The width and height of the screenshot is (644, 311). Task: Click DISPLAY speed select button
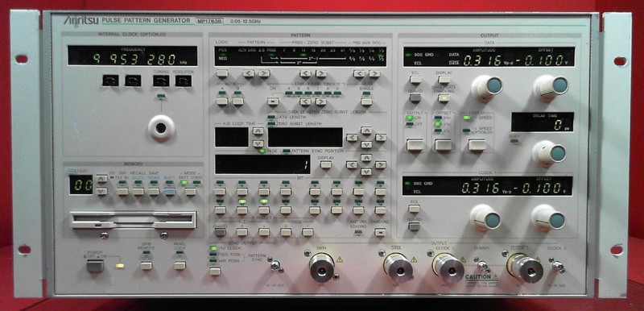pyautogui.click(x=477, y=145)
